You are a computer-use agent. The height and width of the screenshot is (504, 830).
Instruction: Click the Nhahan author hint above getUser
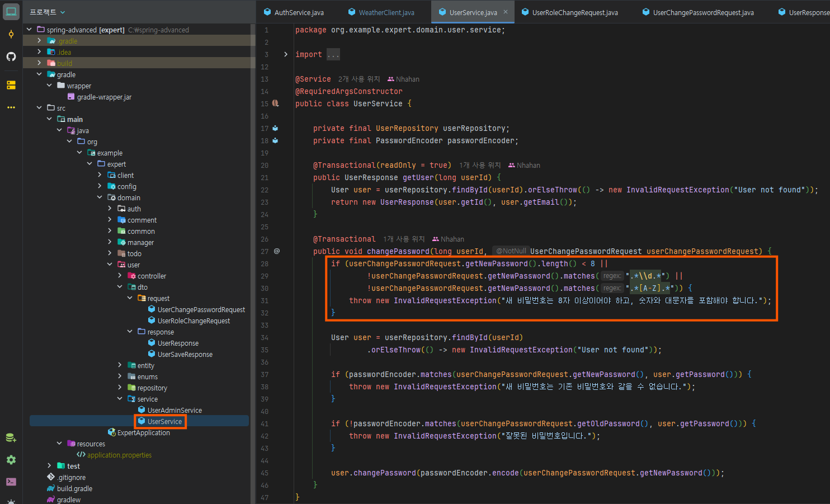(524, 166)
